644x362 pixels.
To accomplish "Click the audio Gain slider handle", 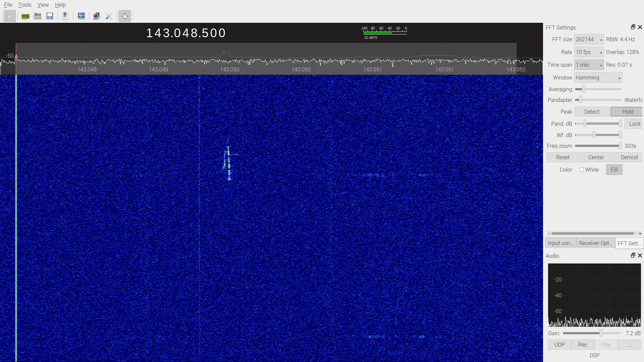I will coord(601,333).
